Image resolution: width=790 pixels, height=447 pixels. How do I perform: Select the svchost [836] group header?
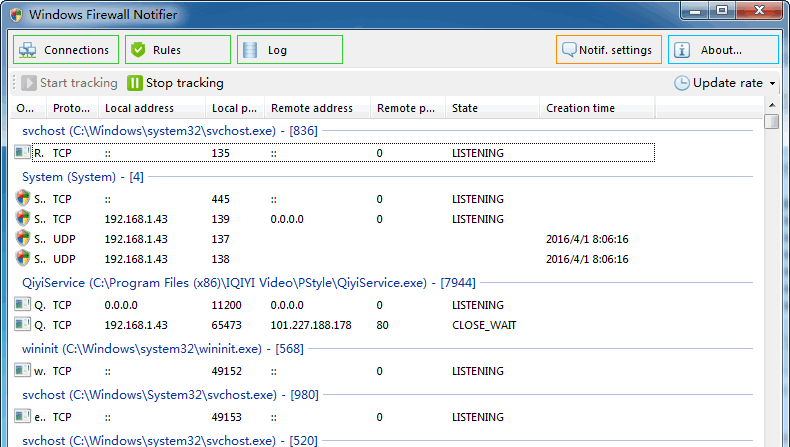[x=170, y=131]
